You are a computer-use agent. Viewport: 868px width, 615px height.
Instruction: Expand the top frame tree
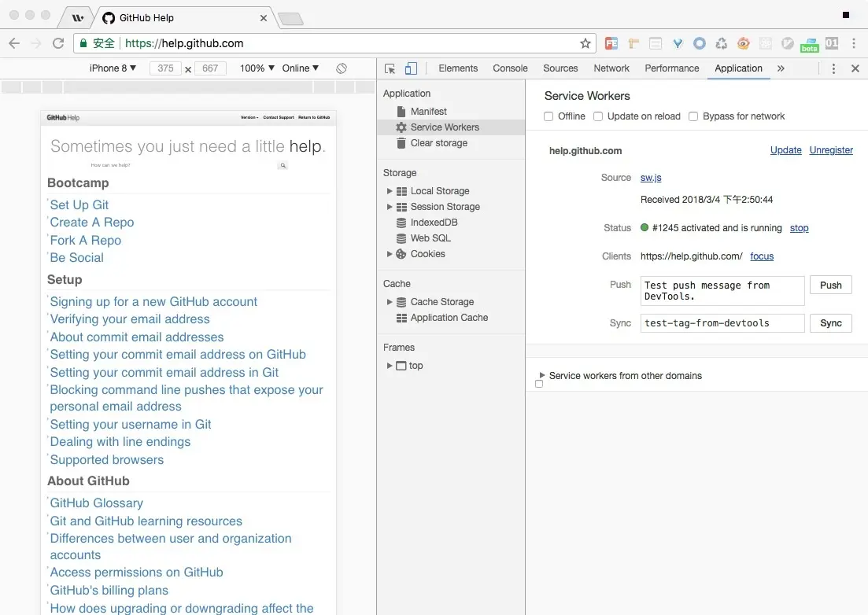click(390, 366)
